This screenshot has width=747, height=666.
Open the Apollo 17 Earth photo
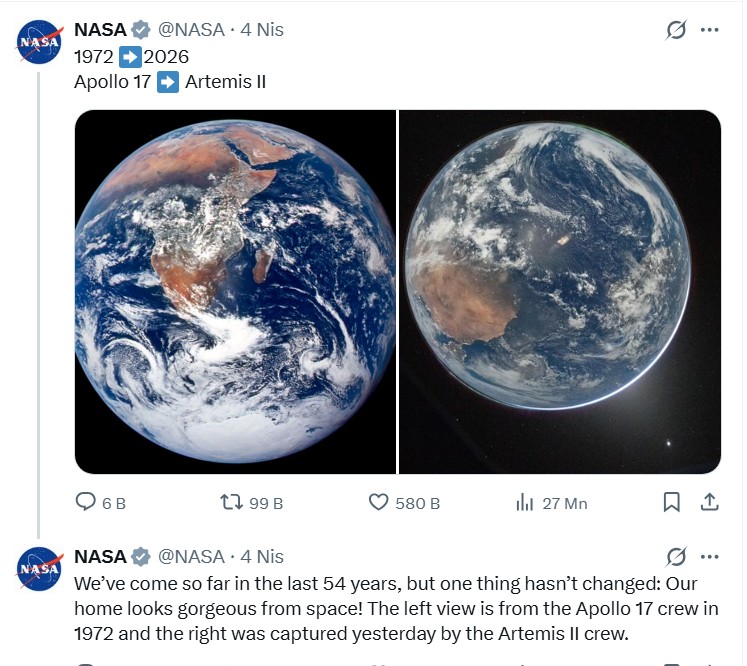pyautogui.click(x=235, y=291)
